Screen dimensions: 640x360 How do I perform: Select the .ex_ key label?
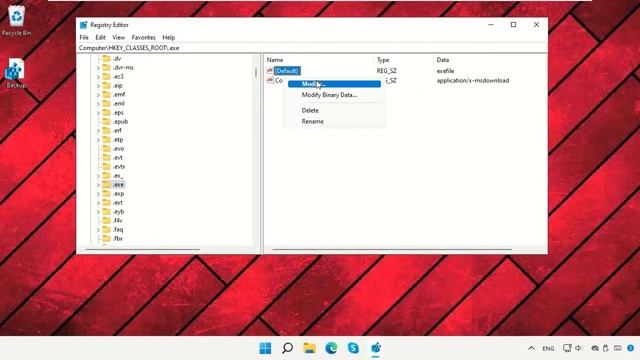tap(118, 176)
